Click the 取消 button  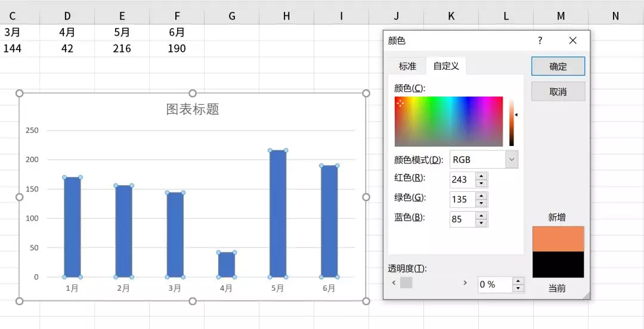(558, 91)
